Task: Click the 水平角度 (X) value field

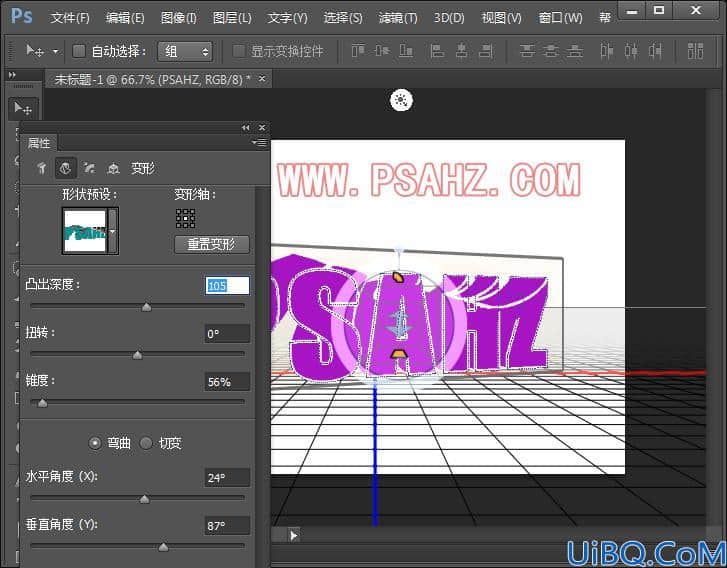Action: pos(227,477)
